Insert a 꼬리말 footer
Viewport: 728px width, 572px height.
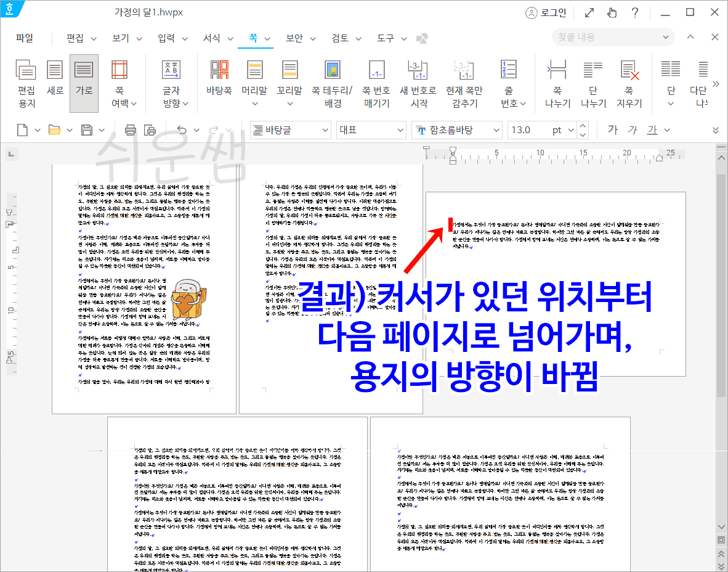289,83
